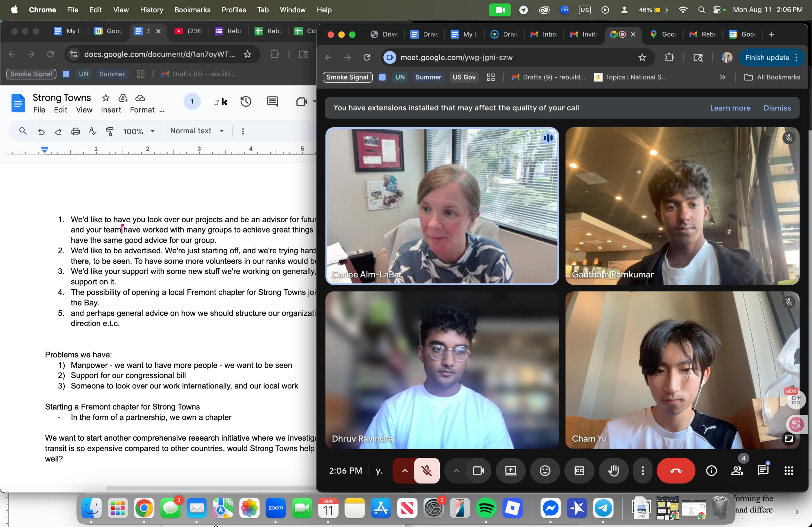Click the print icon in Docs toolbar
This screenshot has height=527, width=812.
[75, 131]
